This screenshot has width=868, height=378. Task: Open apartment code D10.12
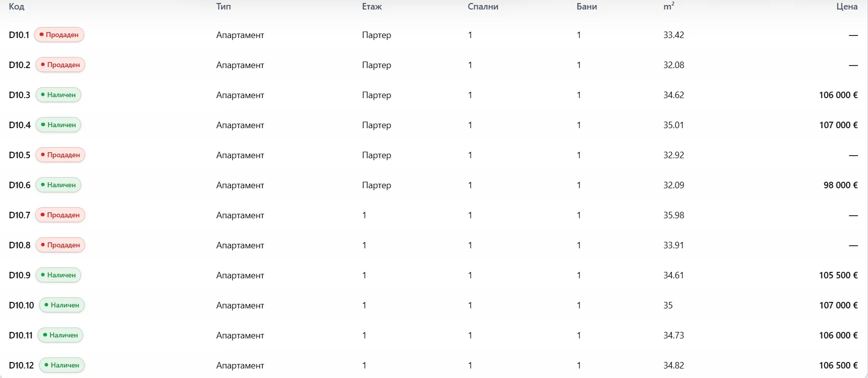[x=22, y=365]
